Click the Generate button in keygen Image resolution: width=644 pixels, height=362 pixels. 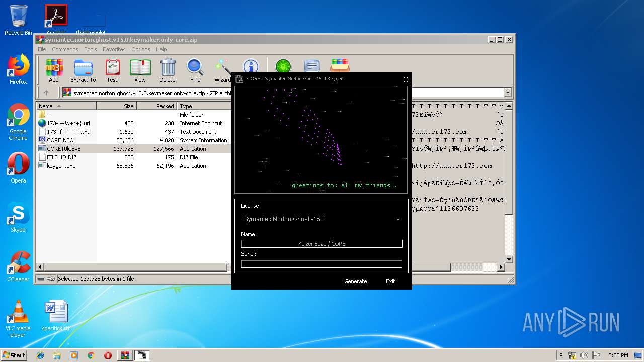tap(356, 281)
